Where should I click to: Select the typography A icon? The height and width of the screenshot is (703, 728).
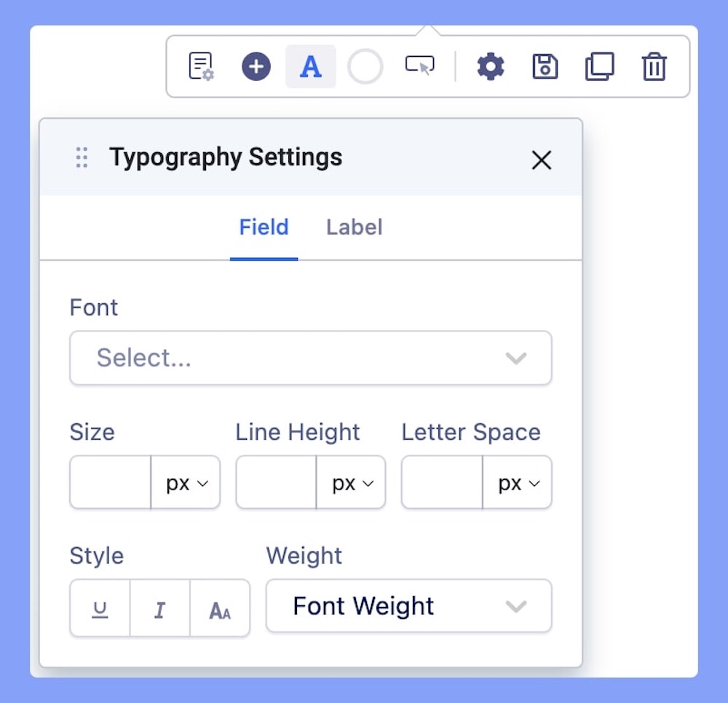pos(311,67)
